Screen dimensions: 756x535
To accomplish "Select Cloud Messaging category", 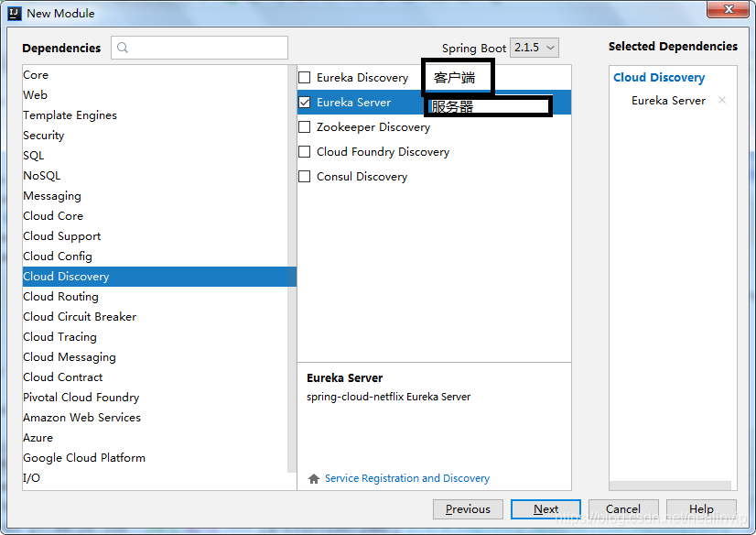I will pos(155,357).
